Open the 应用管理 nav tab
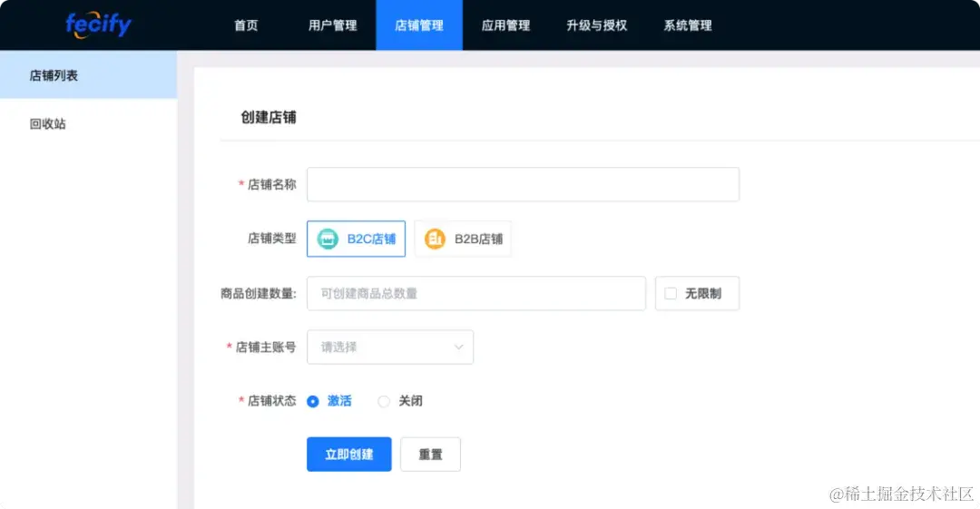This screenshot has height=509, width=980. (505, 25)
